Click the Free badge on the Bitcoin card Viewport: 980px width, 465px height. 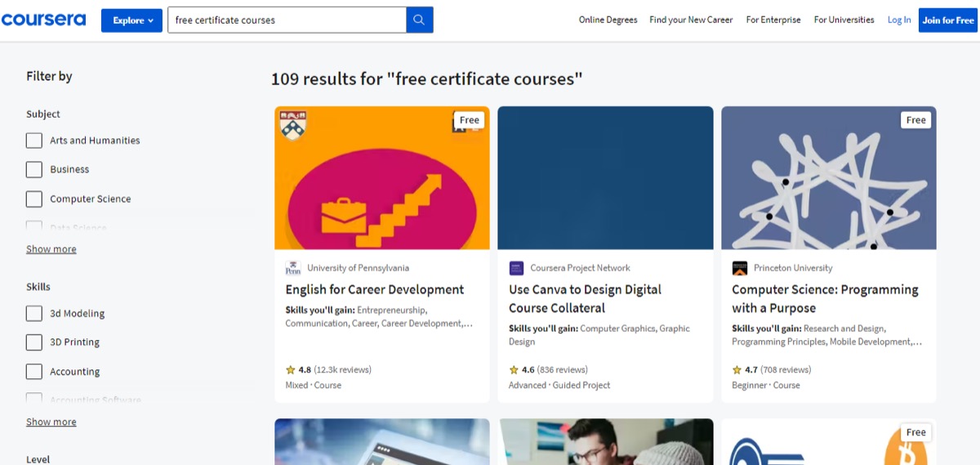point(916,432)
